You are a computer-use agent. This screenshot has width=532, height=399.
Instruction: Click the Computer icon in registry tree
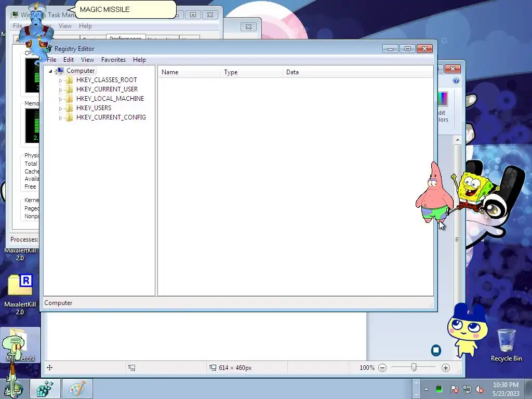(x=60, y=71)
